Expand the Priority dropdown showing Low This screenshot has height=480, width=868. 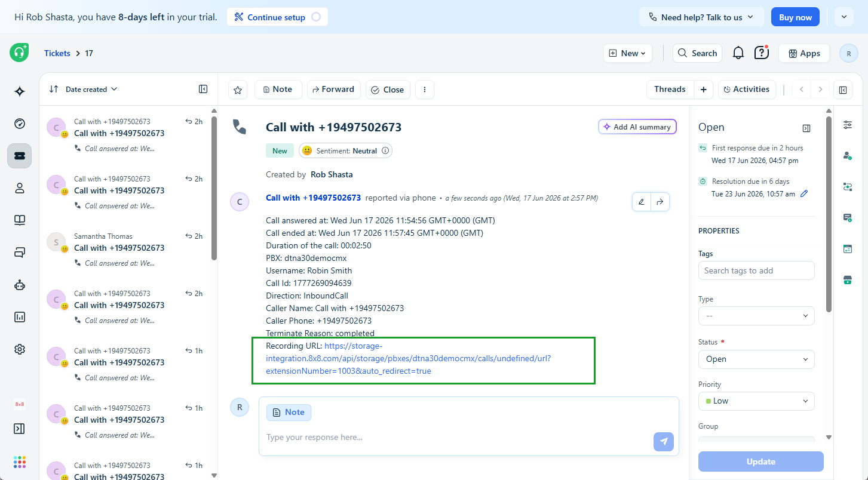pos(756,401)
